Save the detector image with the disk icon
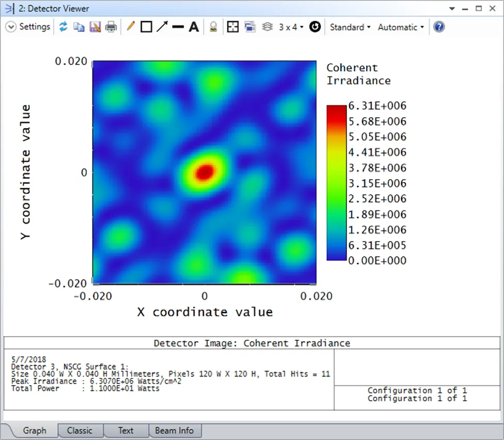 click(x=95, y=27)
